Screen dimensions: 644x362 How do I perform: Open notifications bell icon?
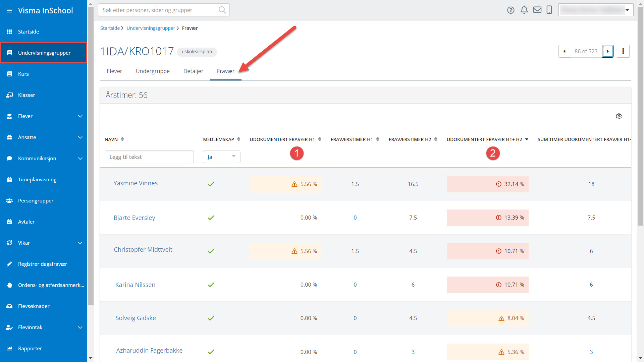(x=524, y=10)
